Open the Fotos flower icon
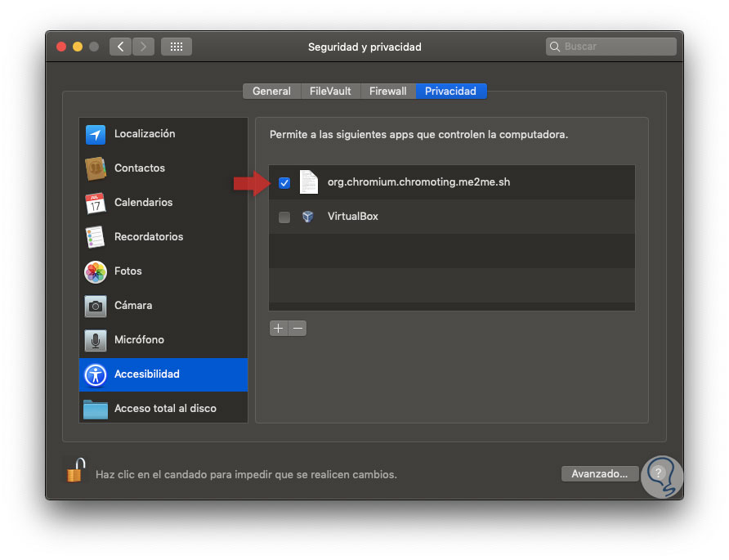 pos(96,271)
